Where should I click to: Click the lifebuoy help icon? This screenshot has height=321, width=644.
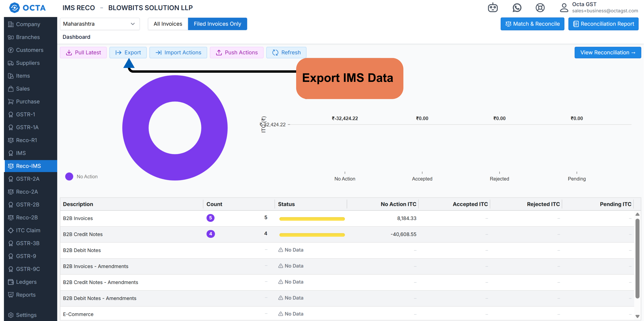click(540, 7)
